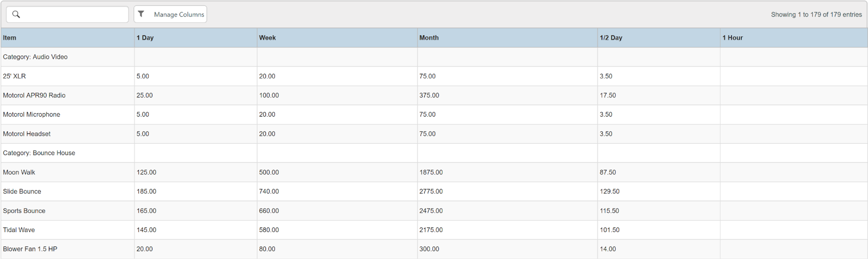Viewport: 868px width, 259px height.
Task: Click the Motorol Microphone item cell
Action: [x=31, y=115]
